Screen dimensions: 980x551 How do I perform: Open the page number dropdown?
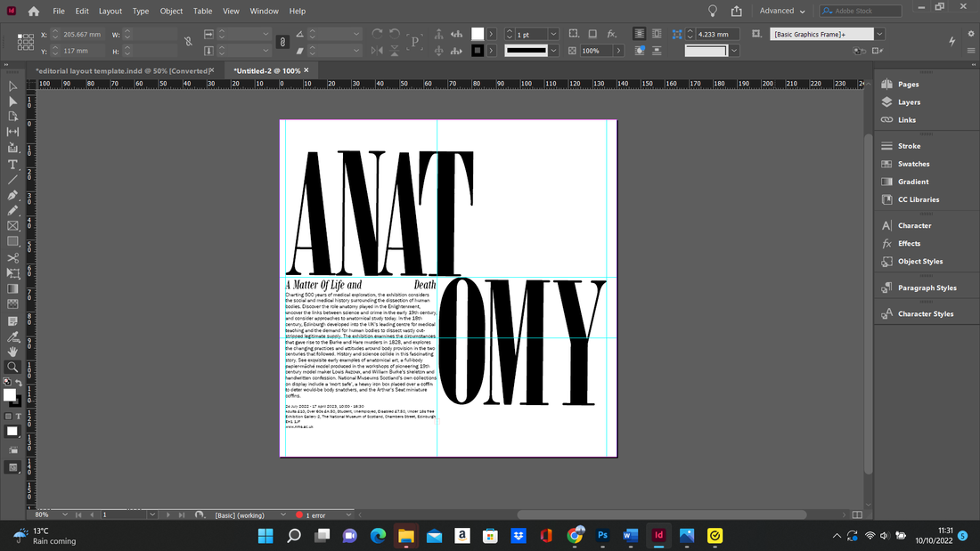click(152, 515)
